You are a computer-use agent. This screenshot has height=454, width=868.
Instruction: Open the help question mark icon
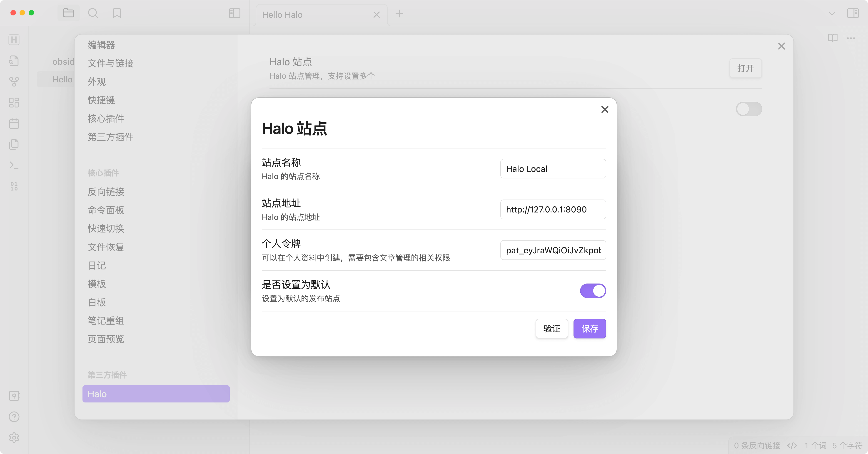click(x=14, y=417)
